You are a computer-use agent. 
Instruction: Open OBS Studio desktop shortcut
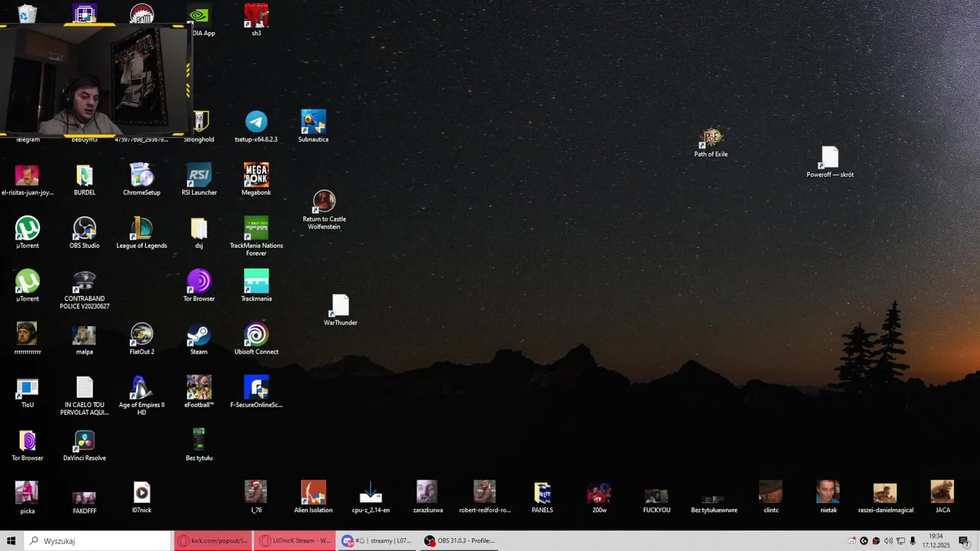[x=84, y=233]
